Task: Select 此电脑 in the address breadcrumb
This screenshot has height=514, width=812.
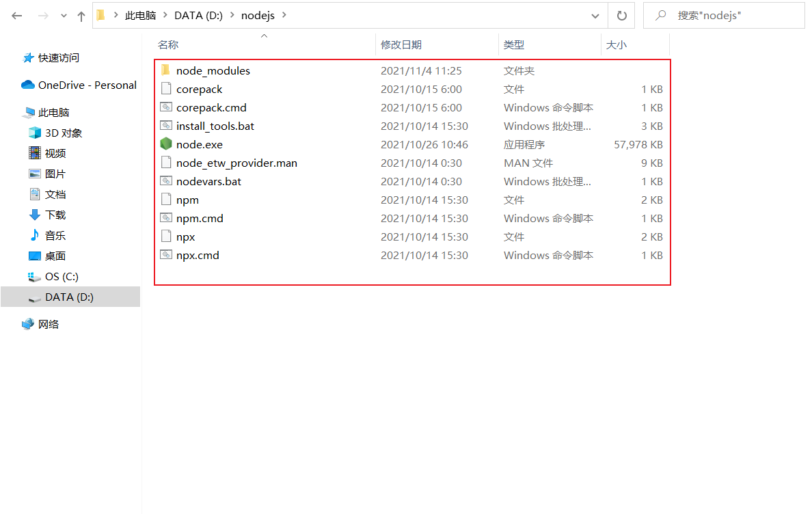Action: pos(140,16)
